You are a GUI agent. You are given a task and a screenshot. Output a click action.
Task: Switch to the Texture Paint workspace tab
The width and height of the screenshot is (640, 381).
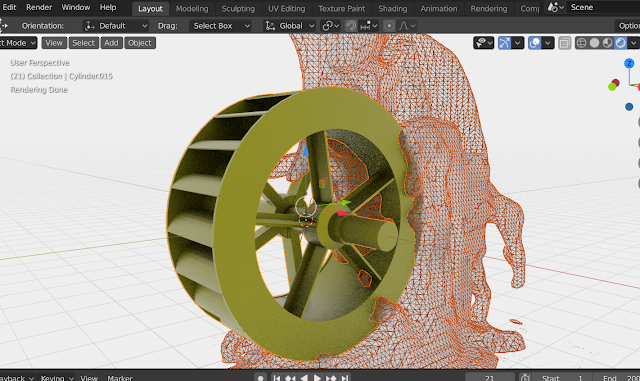(342, 9)
